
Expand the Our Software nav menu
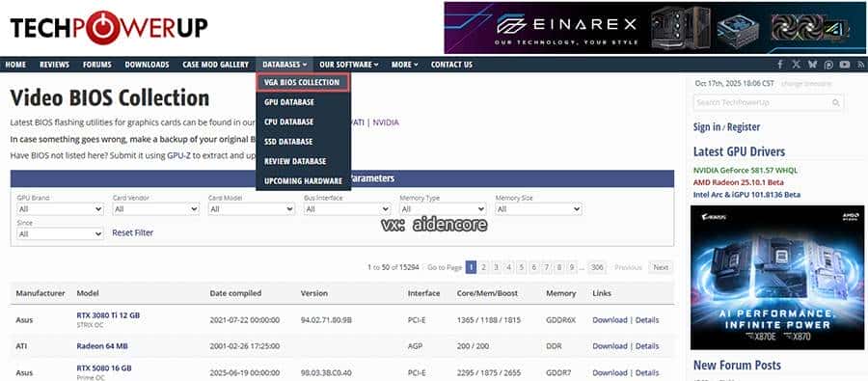point(349,65)
